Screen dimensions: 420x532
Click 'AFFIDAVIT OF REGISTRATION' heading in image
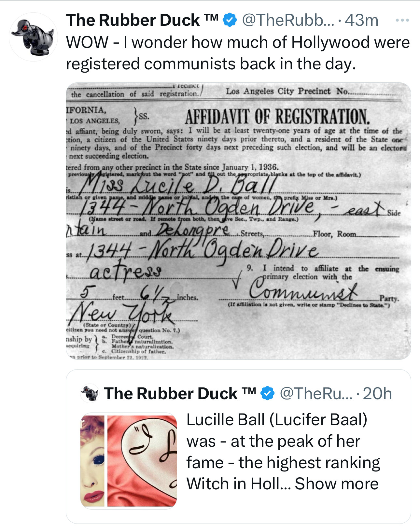[277, 117]
